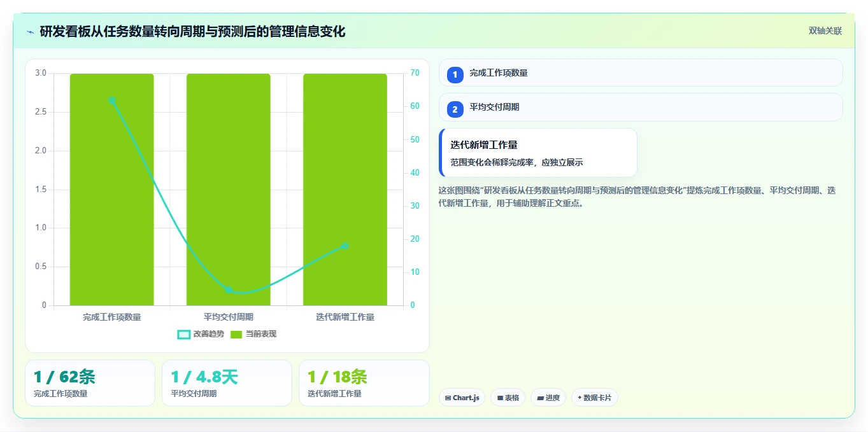868x432 pixels.
Task: Click the numbered badge 2 in the metrics list
Action: (x=455, y=109)
